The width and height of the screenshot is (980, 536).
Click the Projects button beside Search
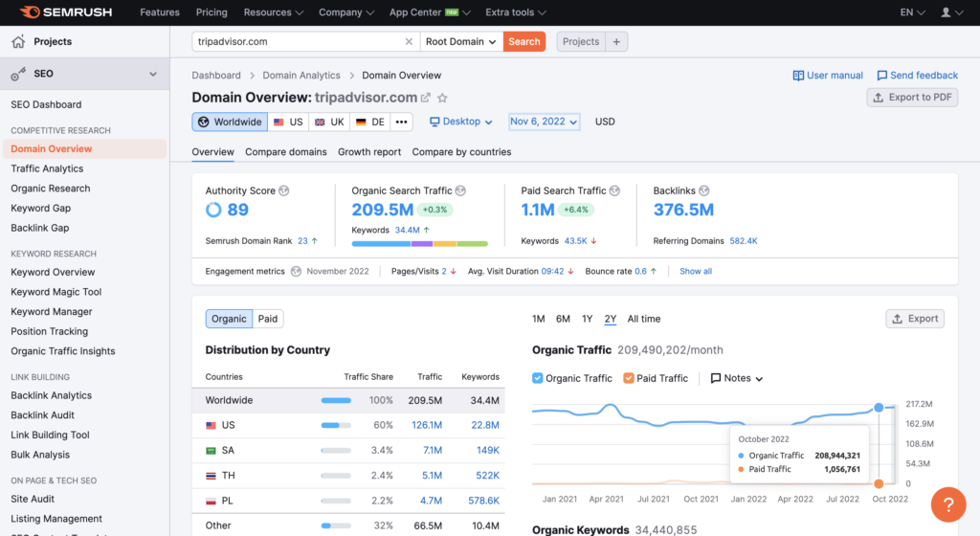581,41
